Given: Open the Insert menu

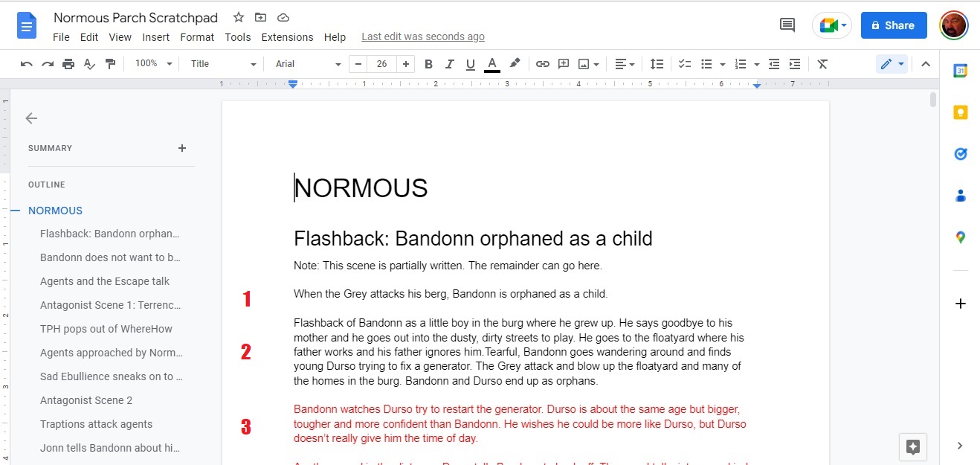Looking at the screenshot, I should (156, 37).
